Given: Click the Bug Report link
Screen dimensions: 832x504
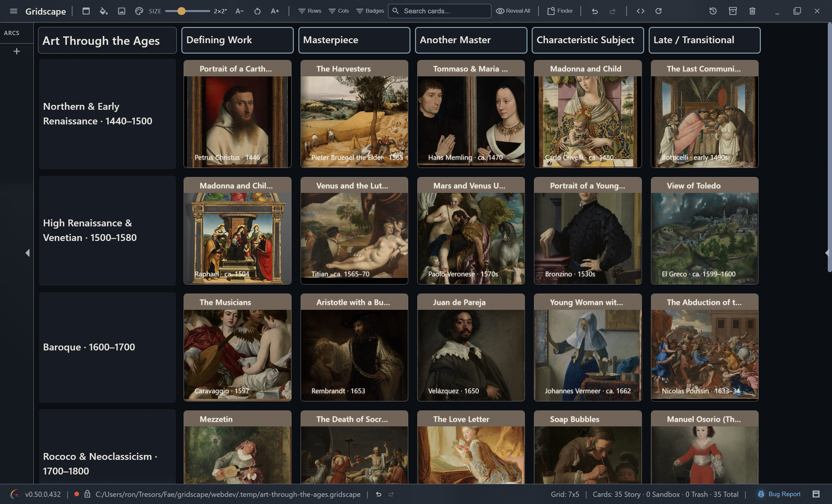Looking at the screenshot, I should (780, 494).
